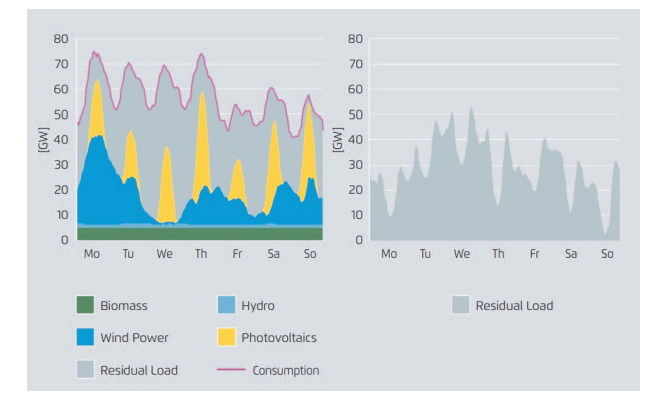
Task: Click 'We' on the stacked generation chart axis
Action: point(165,254)
